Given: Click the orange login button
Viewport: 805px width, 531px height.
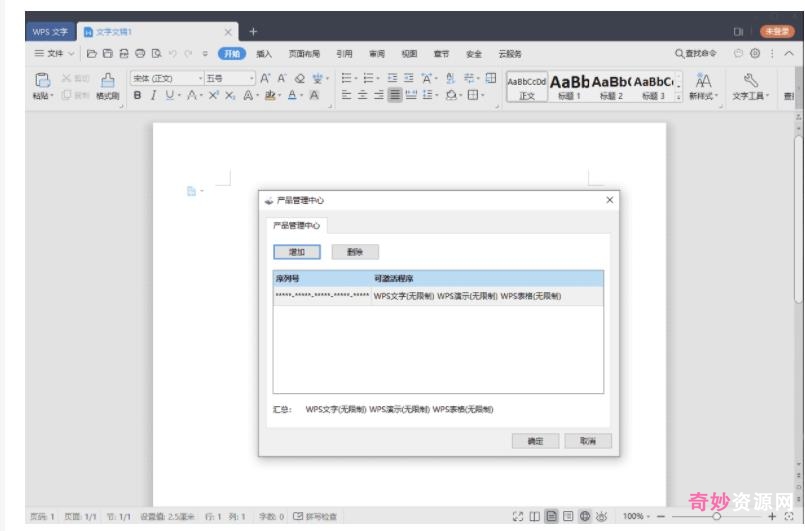Looking at the screenshot, I should pos(777,31).
